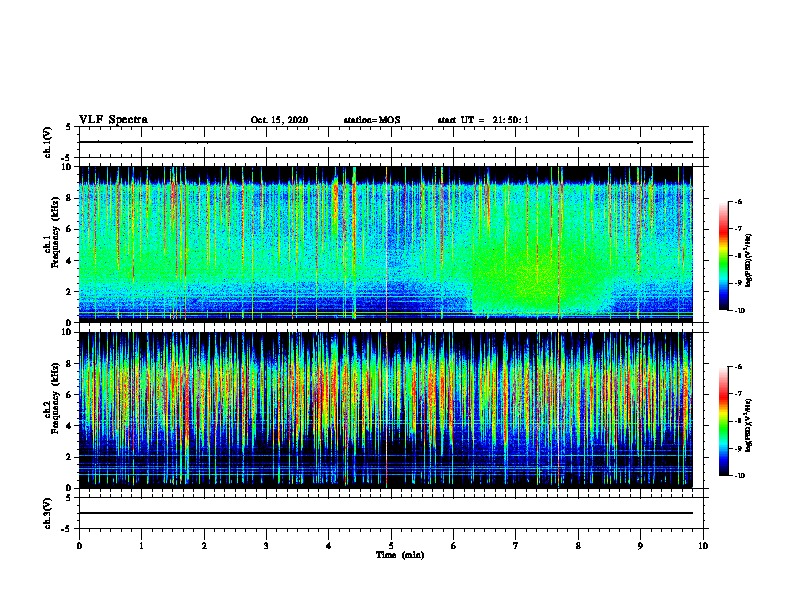792x612 pixels.
Task: Click "-7" on the ch.2 color scale
Action: (x=738, y=394)
